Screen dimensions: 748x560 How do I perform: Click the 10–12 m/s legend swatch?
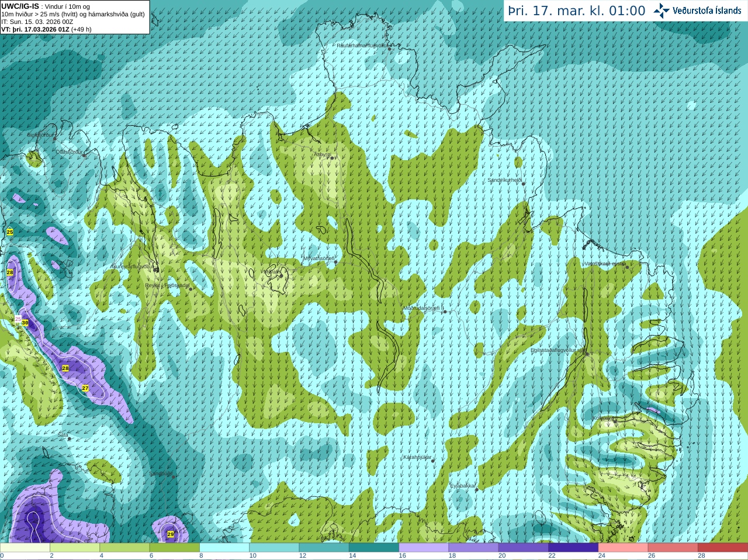click(x=274, y=548)
